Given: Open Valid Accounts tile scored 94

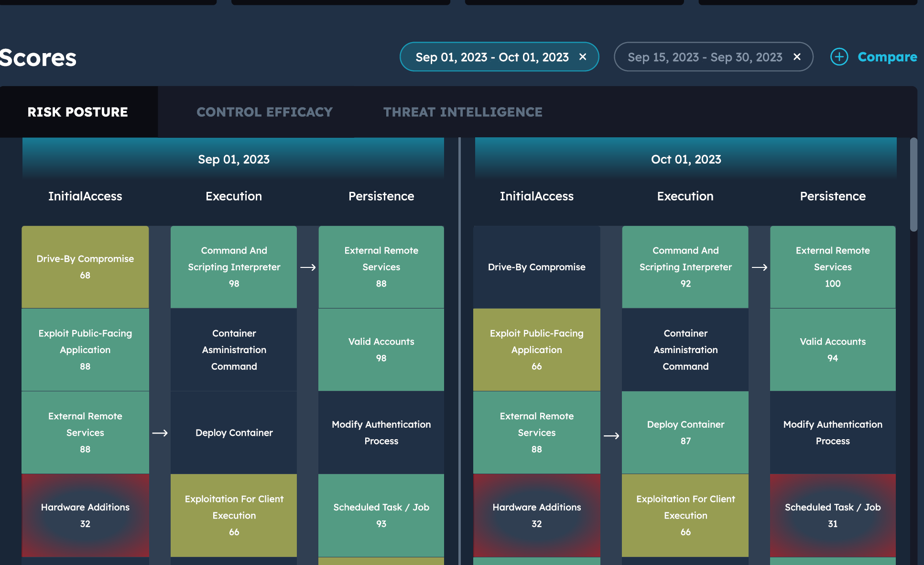Looking at the screenshot, I should point(832,350).
